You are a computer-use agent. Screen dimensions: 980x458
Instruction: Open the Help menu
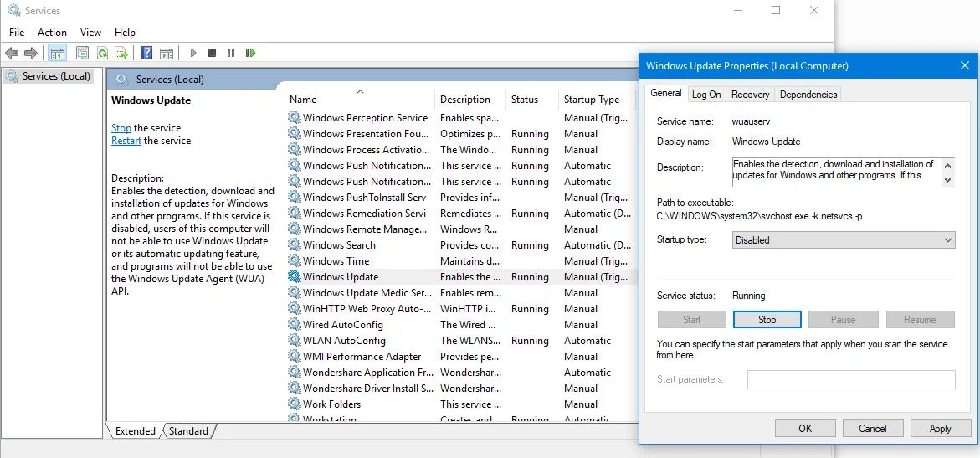125,33
